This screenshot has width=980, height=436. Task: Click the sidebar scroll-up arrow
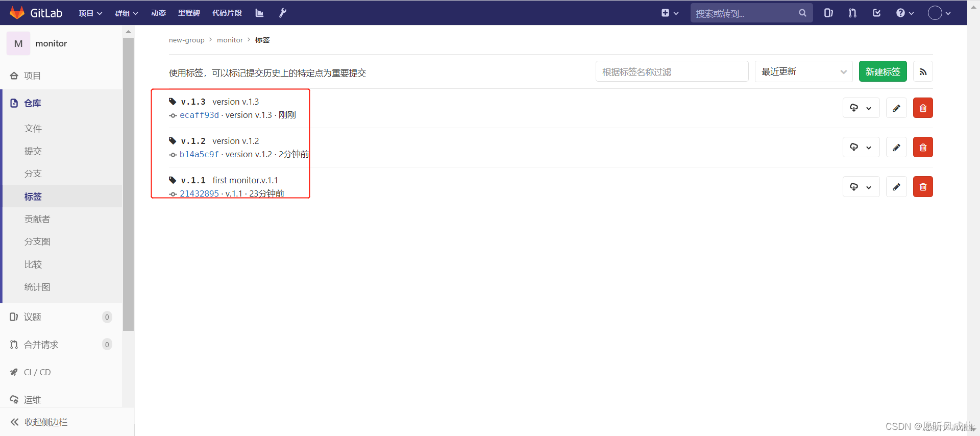[128, 32]
